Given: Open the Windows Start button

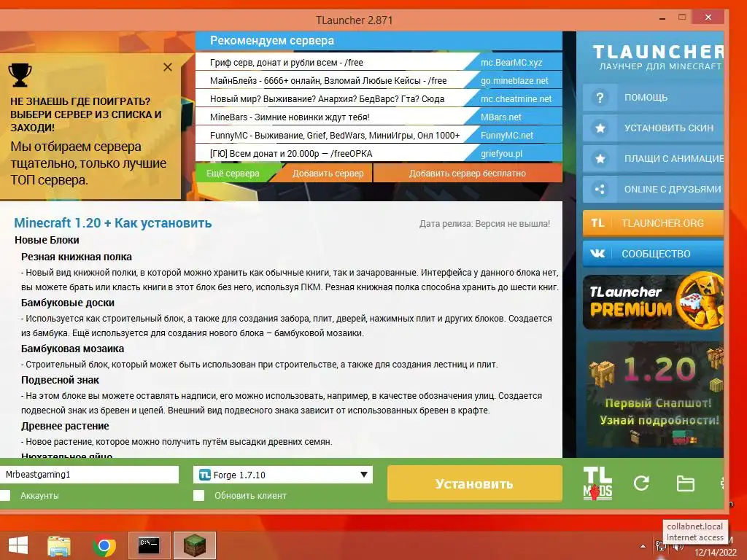Looking at the screenshot, I should click(18, 545).
